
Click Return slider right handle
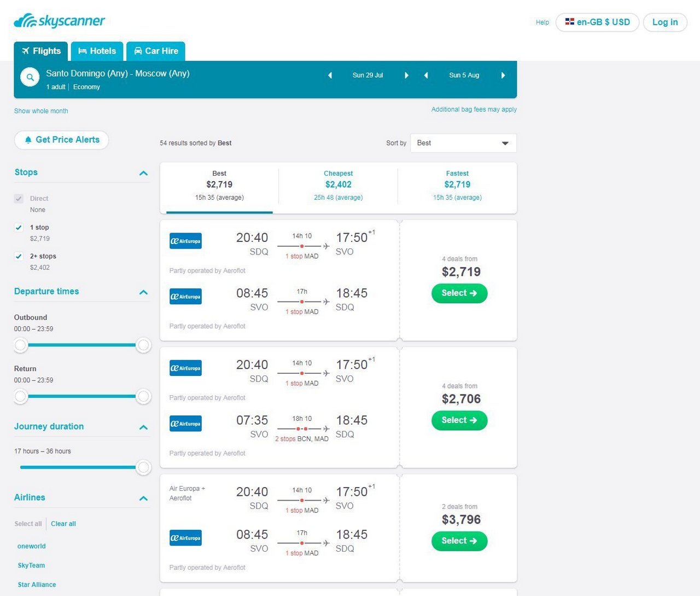(x=144, y=396)
